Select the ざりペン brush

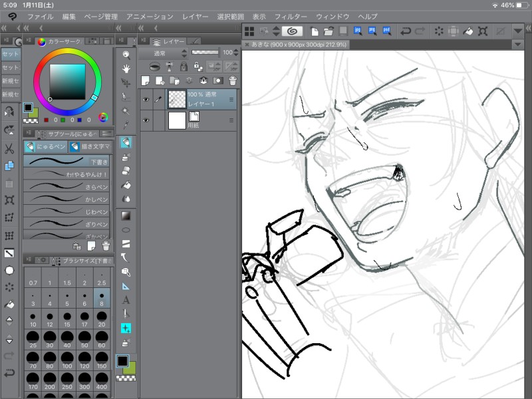click(x=66, y=224)
